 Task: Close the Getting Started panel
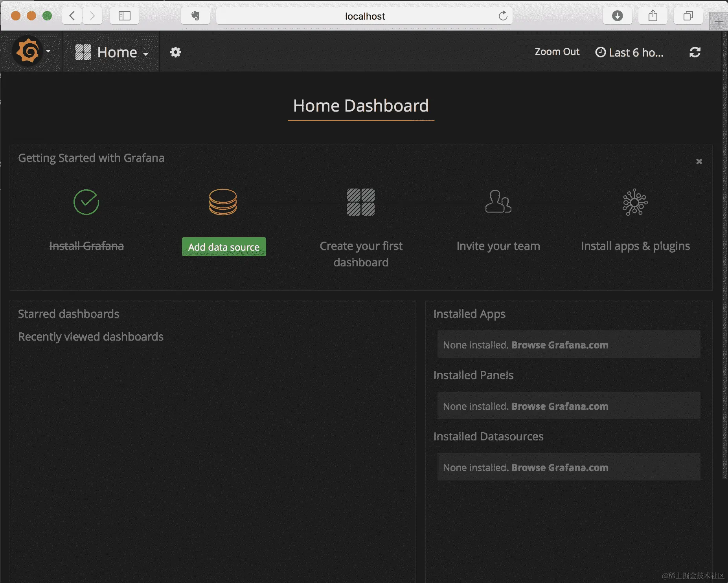699,161
